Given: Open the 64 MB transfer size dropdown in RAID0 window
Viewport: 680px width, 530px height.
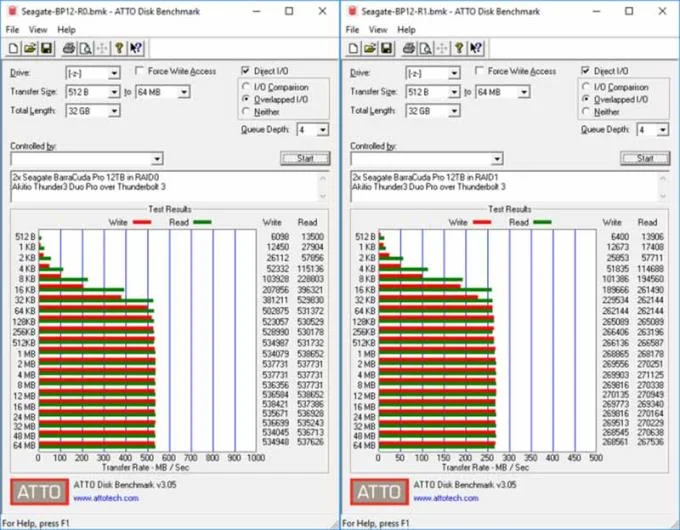Looking at the screenshot, I should click(163, 92).
